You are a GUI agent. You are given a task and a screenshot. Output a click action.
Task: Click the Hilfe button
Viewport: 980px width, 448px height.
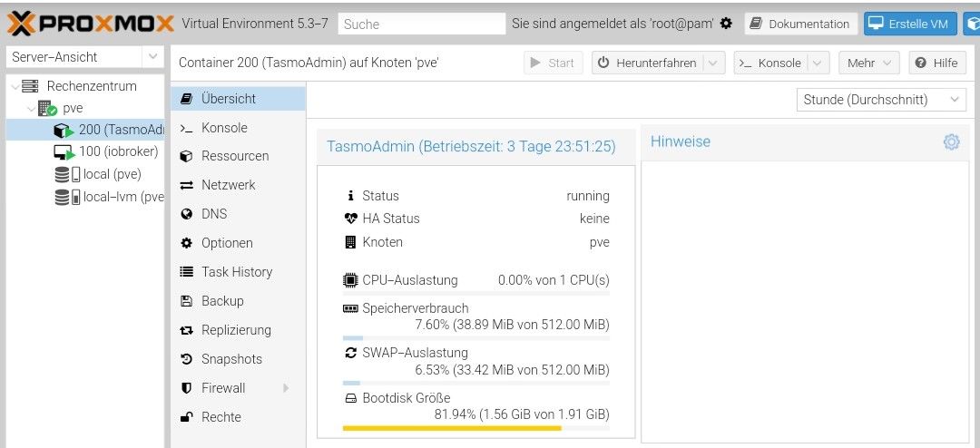[937, 63]
